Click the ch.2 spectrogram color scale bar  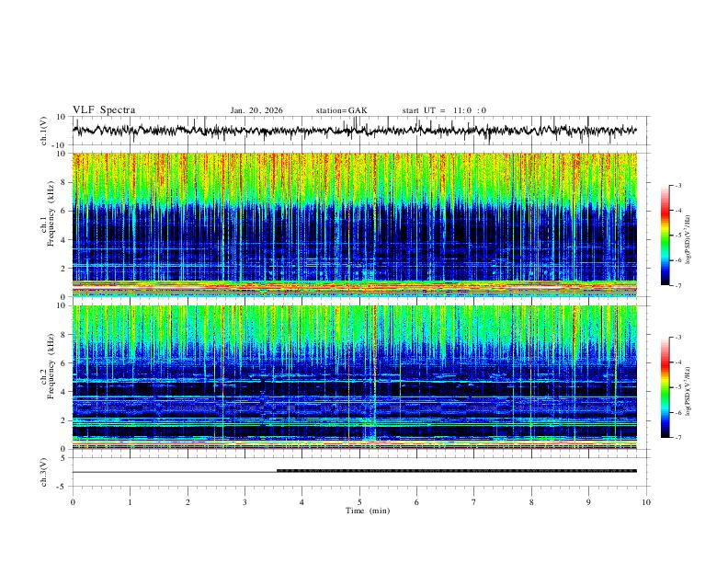click(665, 387)
